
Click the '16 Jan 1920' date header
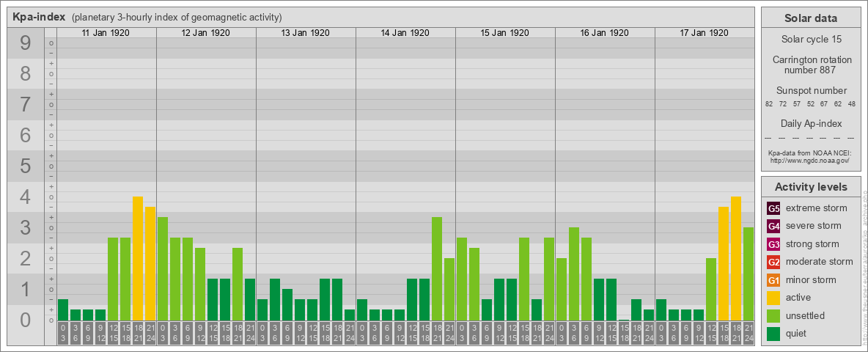pos(604,33)
